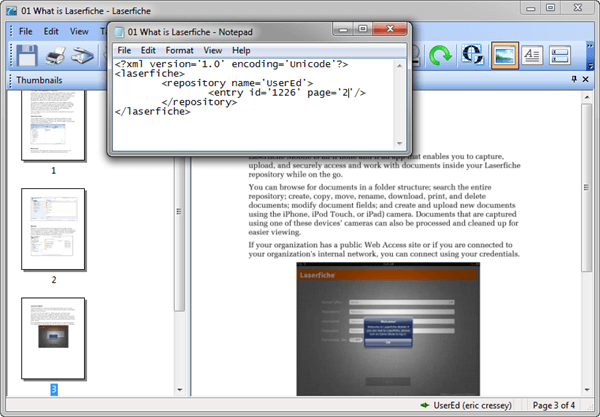This screenshot has width=600, height=417.
Task: Select page 2 thumbnail
Action: click(x=53, y=229)
